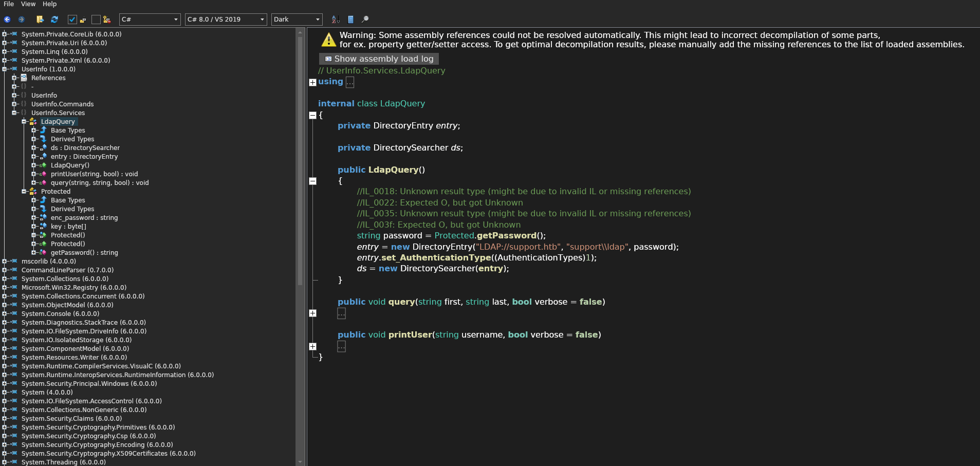This screenshot has width=980, height=466.
Task: Reload assemblies with the refresh icon
Action: click(54, 20)
